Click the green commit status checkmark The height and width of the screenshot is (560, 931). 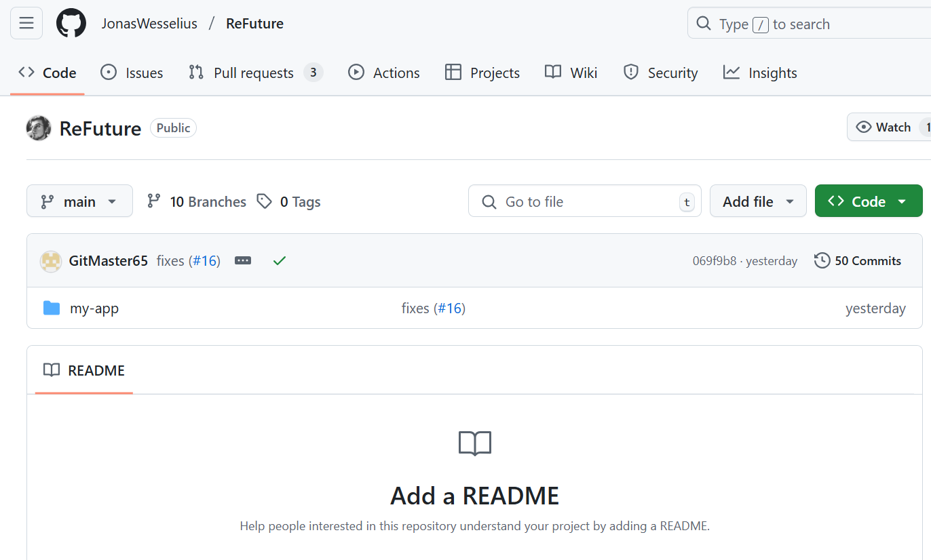pyautogui.click(x=280, y=261)
